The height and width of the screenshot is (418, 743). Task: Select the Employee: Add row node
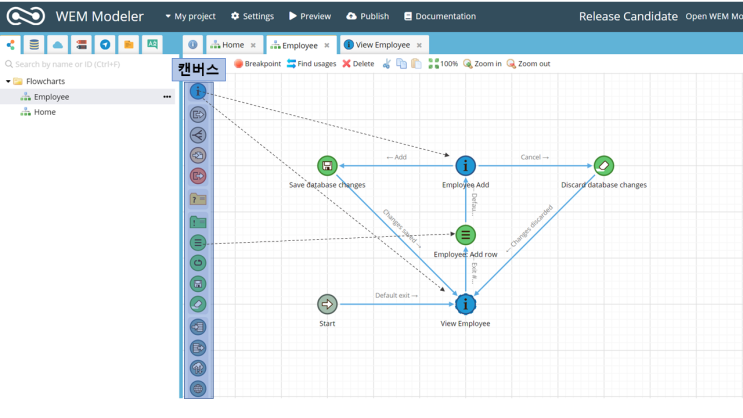pyautogui.click(x=465, y=235)
